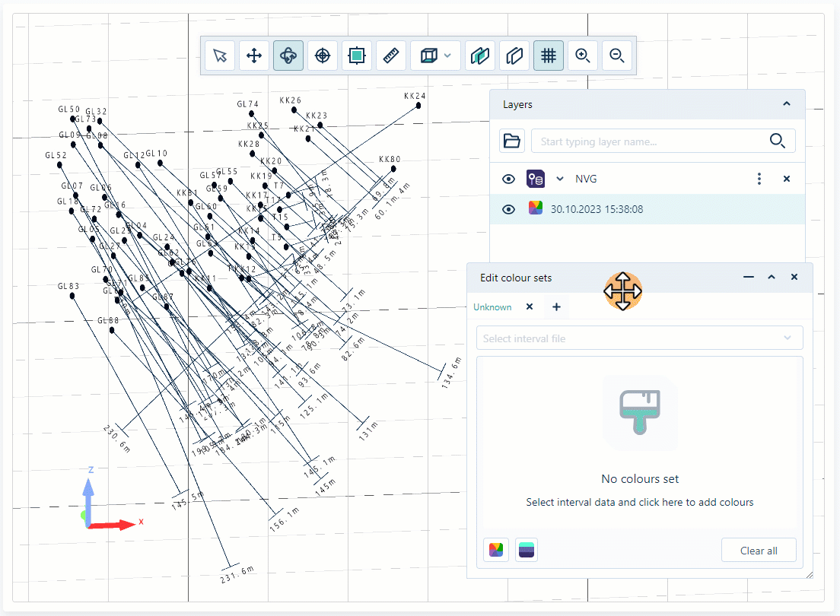Image resolution: width=840 pixels, height=616 pixels.
Task: Click the zoom out magnifier
Action: (617, 56)
